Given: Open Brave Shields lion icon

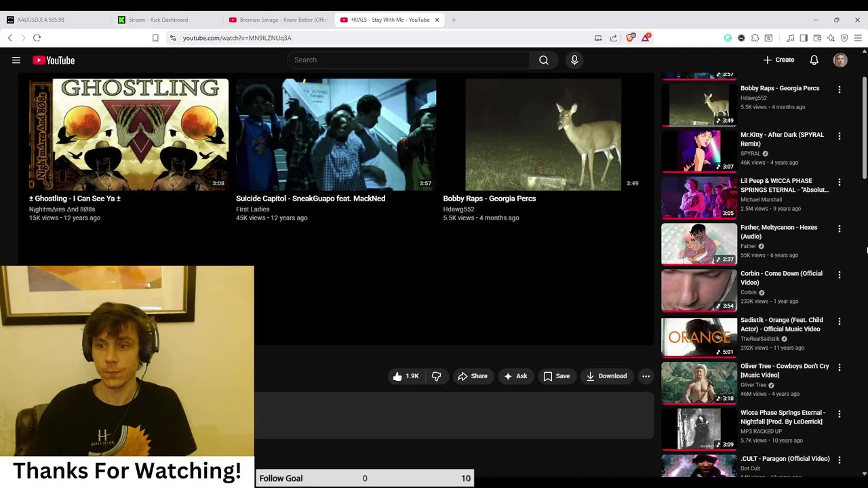Looking at the screenshot, I should [630, 38].
